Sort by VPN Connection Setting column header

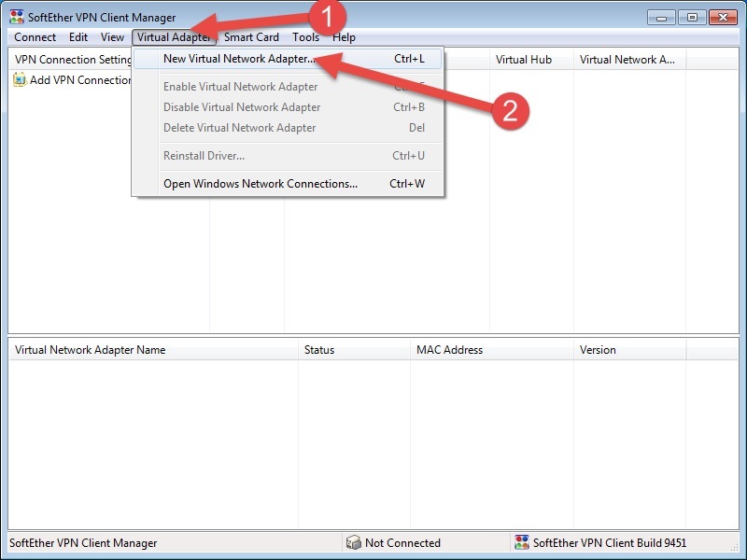coord(71,60)
